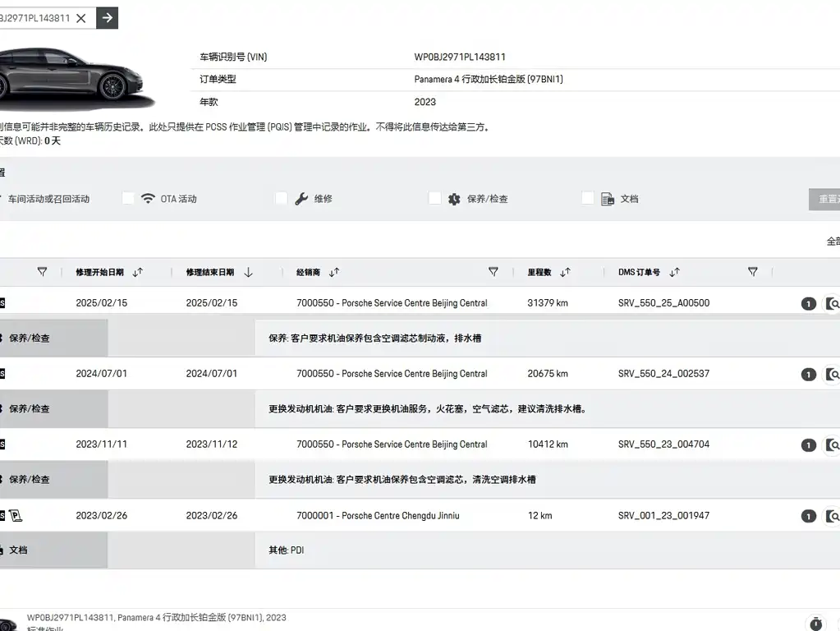The height and width of the screenshot is (631, 840).
Task: Click start date 2025/02/15
Action: click(x=101, y=303)
